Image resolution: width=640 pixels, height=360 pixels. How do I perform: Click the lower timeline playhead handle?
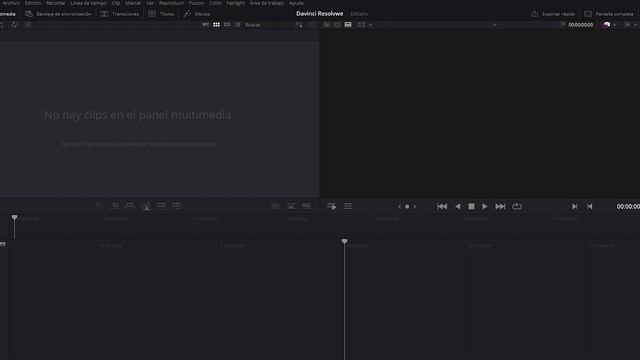click(x=344, y=242)
